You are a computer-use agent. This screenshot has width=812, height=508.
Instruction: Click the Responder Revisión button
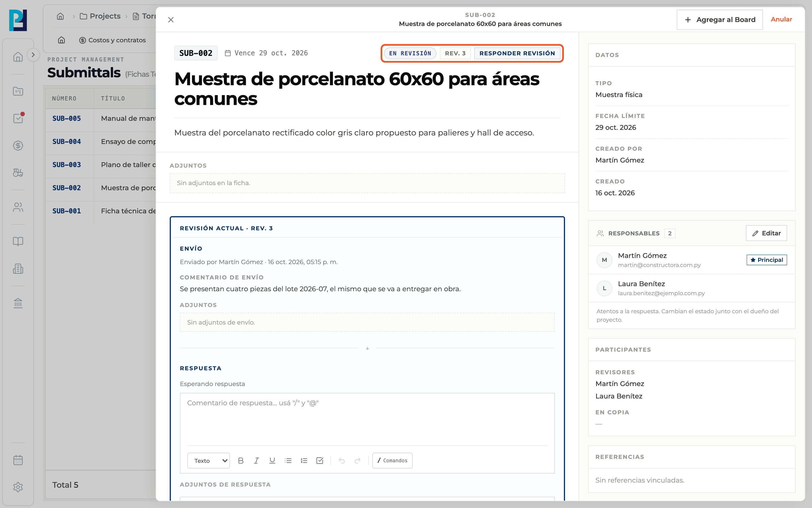click(517, 53)
